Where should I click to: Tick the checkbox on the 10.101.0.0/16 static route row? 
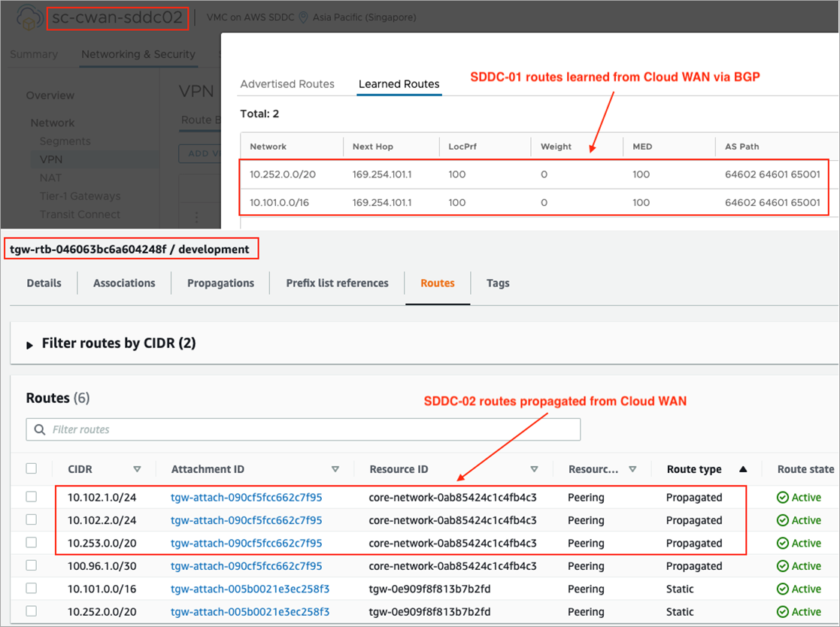click(x=31, y=589)
